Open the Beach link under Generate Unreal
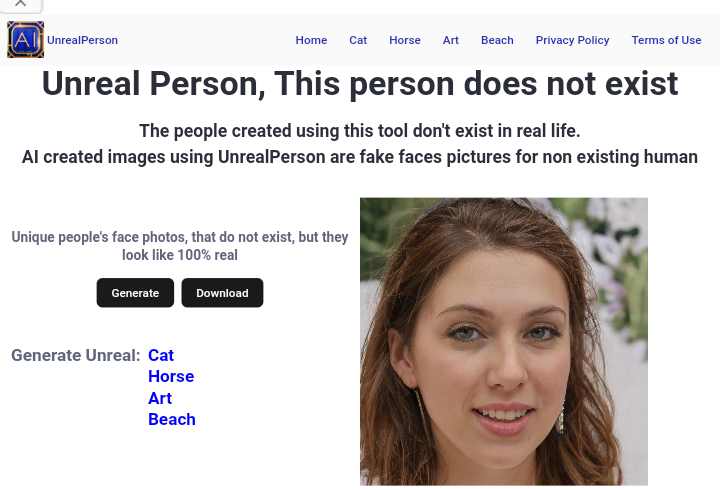This screenshot has height=490, width=720. [172, 419]
